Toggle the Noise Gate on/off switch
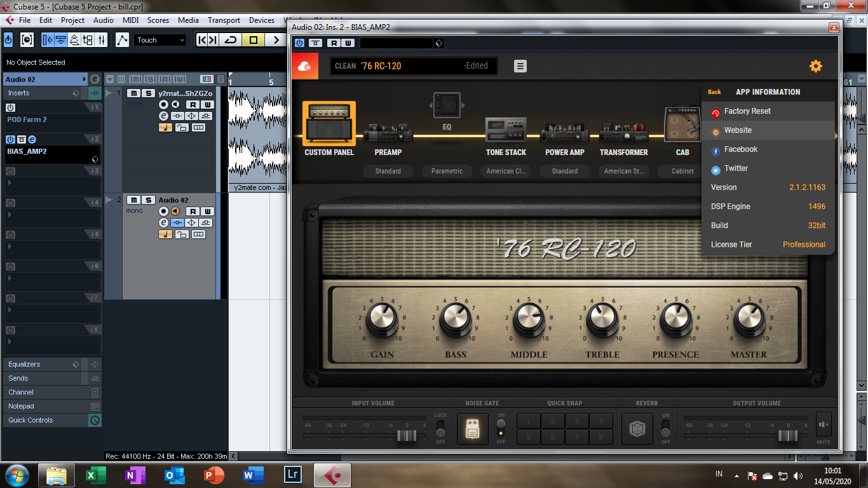 coord(501,428)
